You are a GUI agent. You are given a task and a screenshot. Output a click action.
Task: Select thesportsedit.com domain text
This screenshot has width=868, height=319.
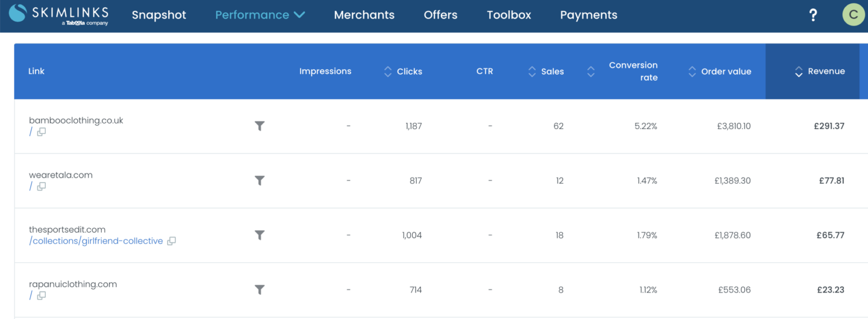(67, 229)
